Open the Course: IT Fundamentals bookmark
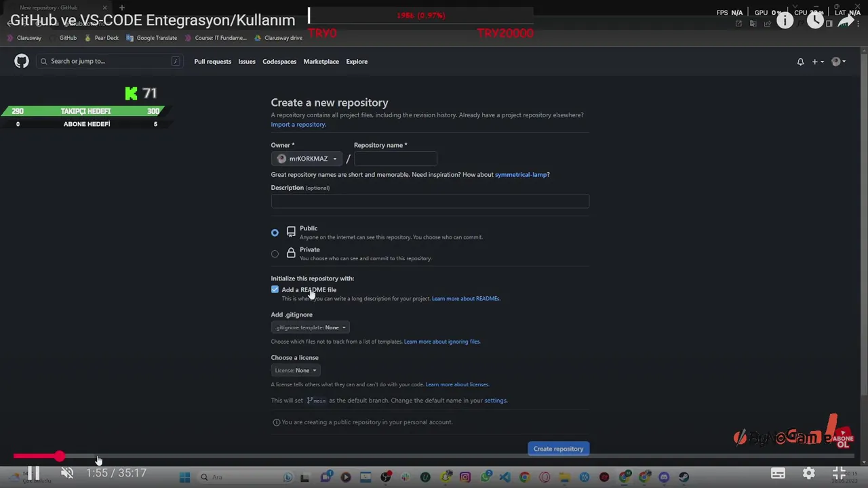The image size is (868, 488). click(x=216, y=38)
